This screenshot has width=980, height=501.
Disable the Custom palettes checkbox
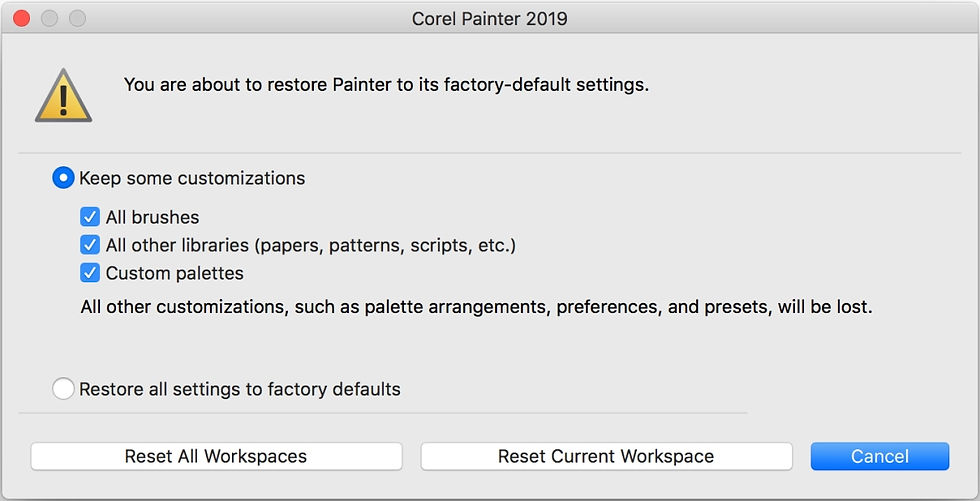coord(90,273)
